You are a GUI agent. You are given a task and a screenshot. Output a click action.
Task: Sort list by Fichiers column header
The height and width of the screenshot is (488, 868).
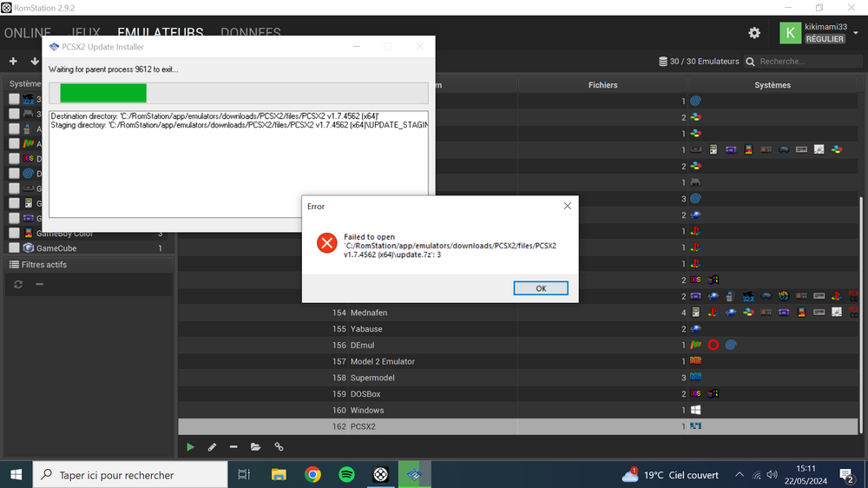[x=602, y=85]
